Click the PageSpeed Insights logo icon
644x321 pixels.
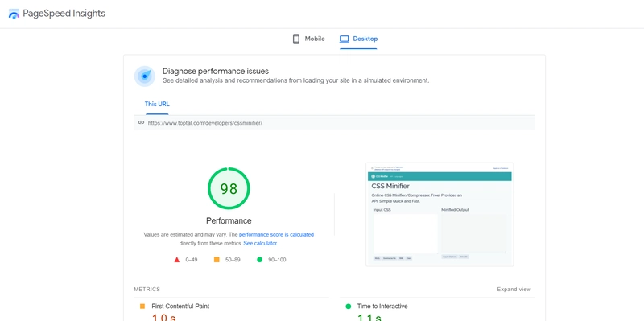point(14,14)
